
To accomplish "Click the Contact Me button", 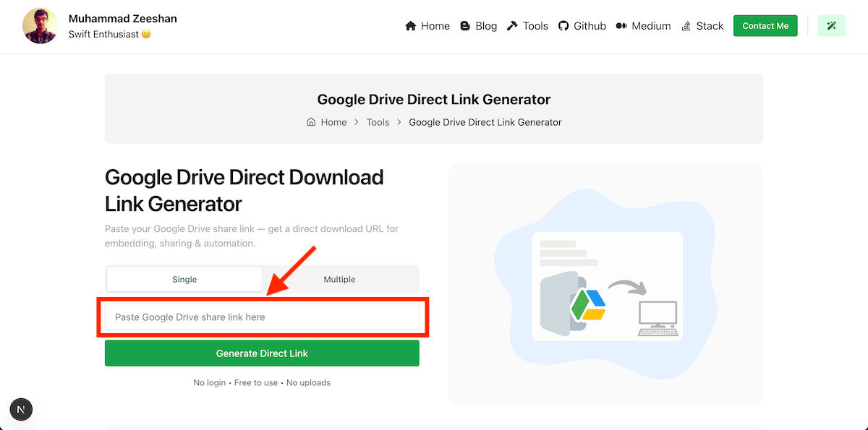I will point(765,26).
